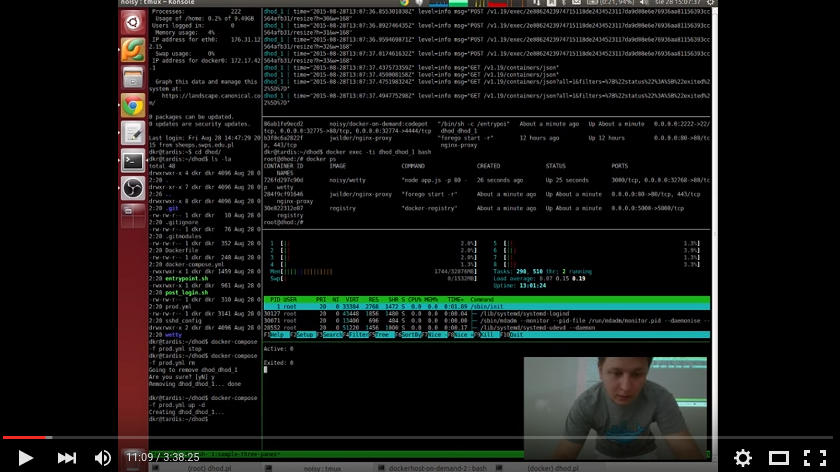Skip to the next video

coord(66,458)
